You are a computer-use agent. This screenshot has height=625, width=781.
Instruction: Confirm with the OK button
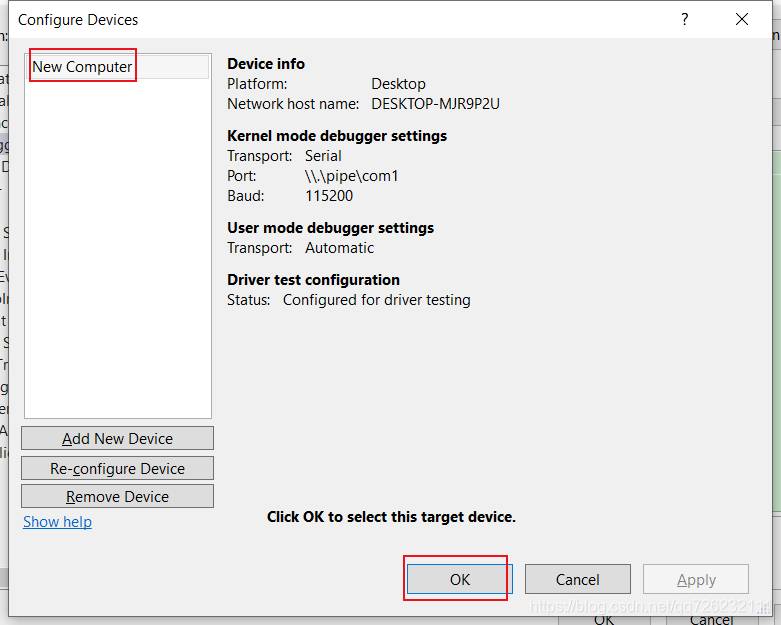coord(460,579)
